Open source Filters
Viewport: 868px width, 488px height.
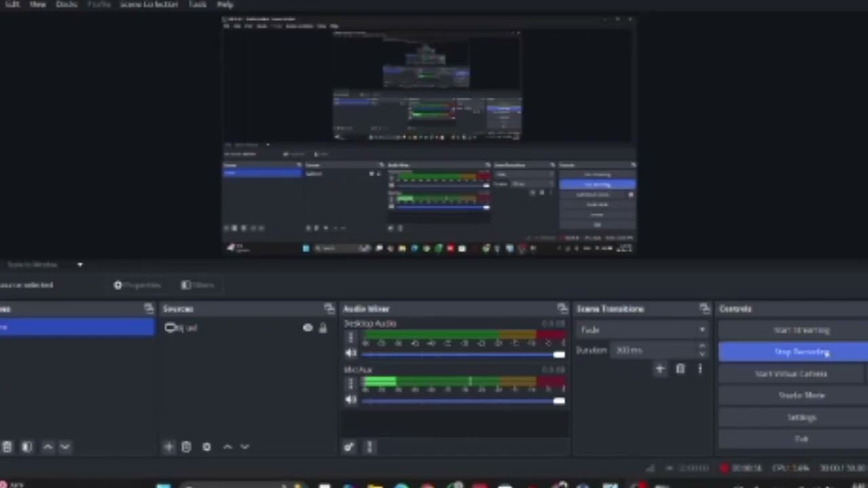coord(197,285)
